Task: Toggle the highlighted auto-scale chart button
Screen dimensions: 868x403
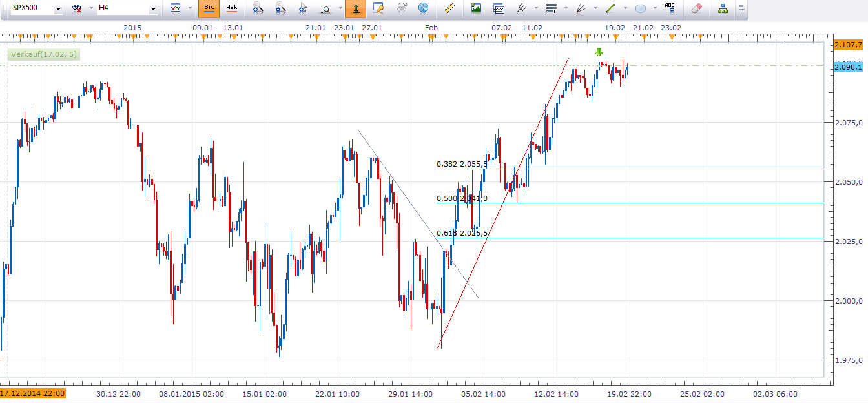Action: pos(354,8)
